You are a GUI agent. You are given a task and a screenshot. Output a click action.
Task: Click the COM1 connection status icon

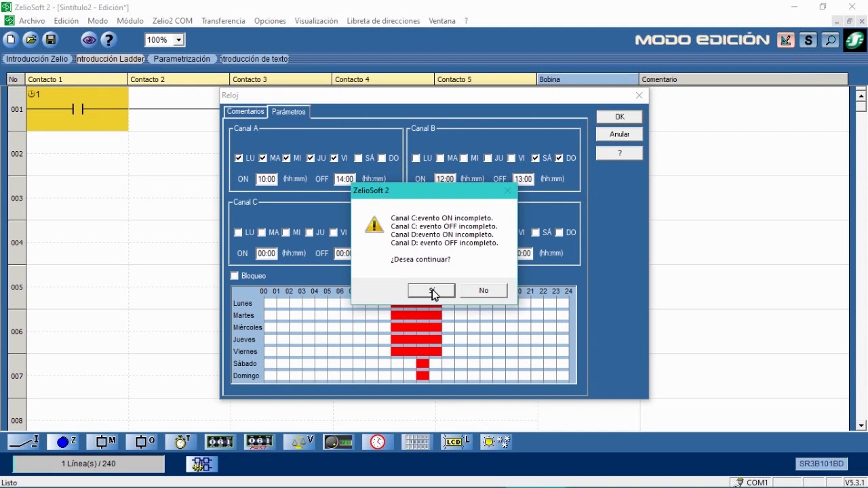[750, 483]
